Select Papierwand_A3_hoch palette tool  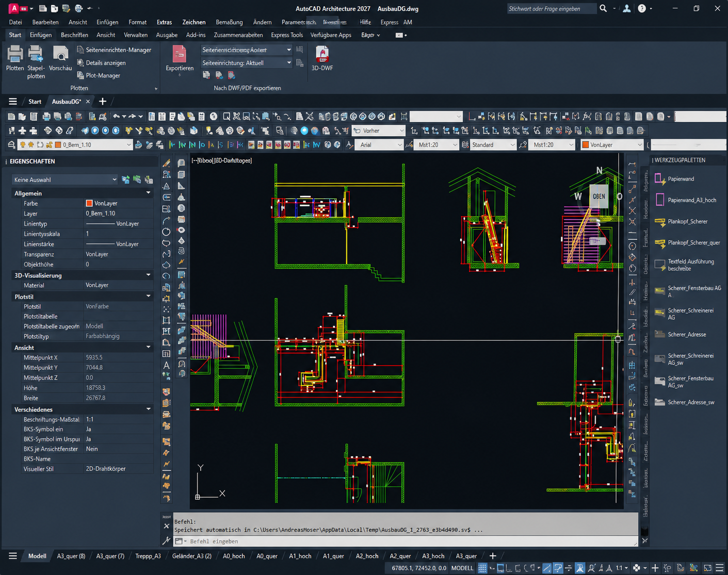(685, 200)
